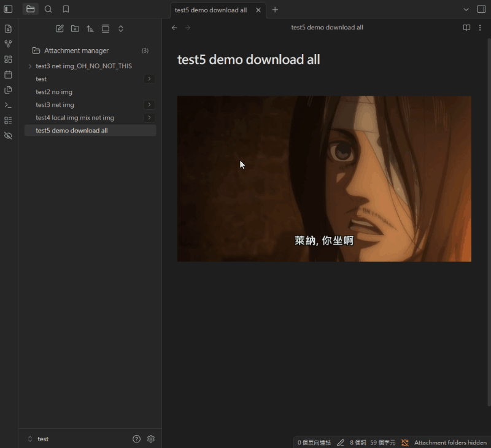The image size is (491, 448).
Task: Open canvas icon in ribbon
Action: click(x=9, y=59)
